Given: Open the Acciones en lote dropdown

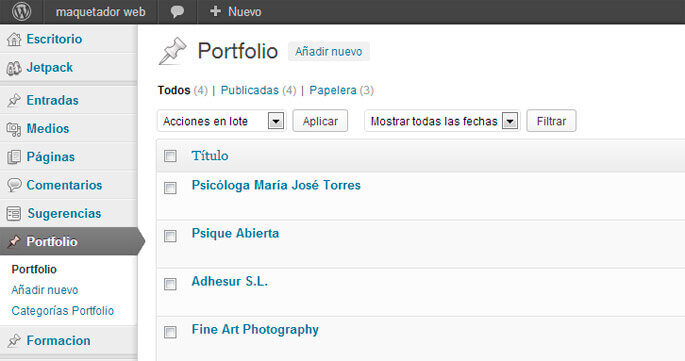Looking at the screenshot, I should click(221, 121).
